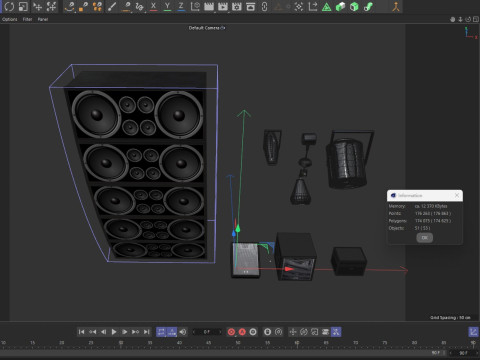The image size is (480, 360).
Task: Jump to previous keyframe
Action: coord(92,332)
